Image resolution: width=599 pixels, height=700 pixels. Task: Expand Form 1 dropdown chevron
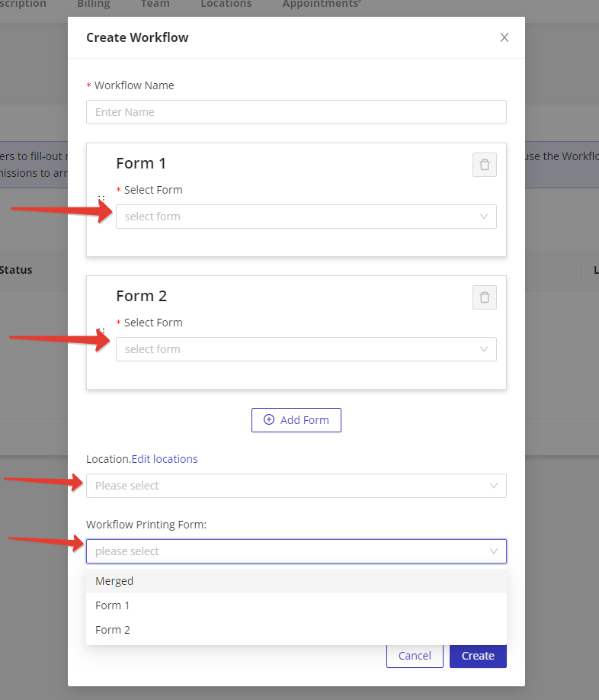tap(483, 217)
